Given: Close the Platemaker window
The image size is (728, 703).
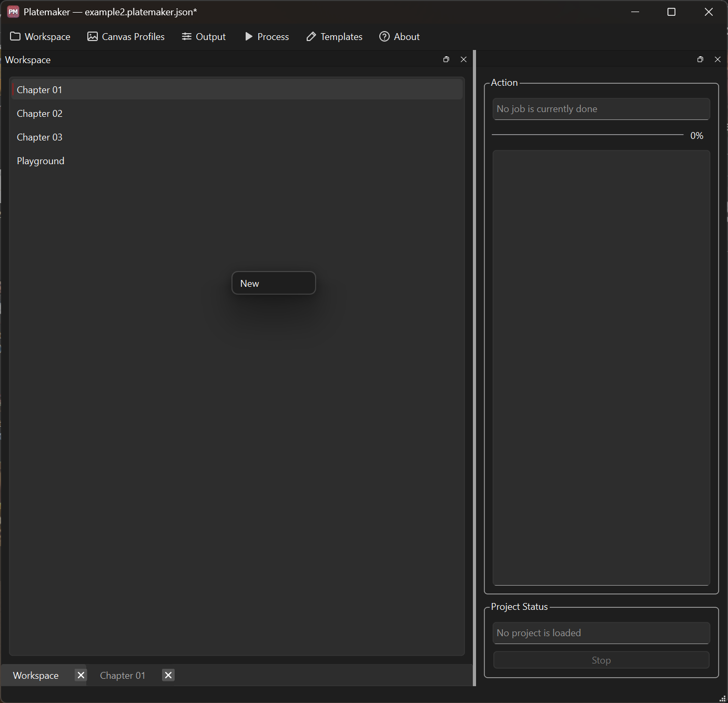Looking at the screenshot, I should click(709, 12).
